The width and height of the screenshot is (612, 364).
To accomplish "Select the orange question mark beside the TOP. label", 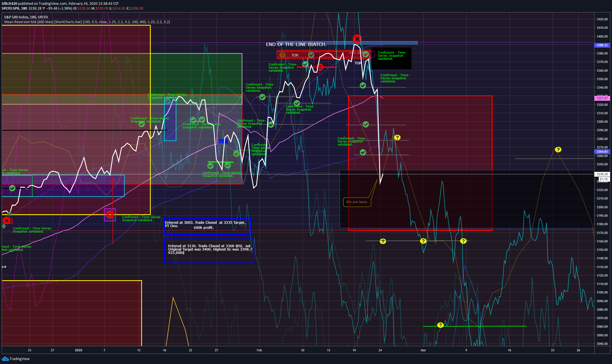I will coord(282,55).
